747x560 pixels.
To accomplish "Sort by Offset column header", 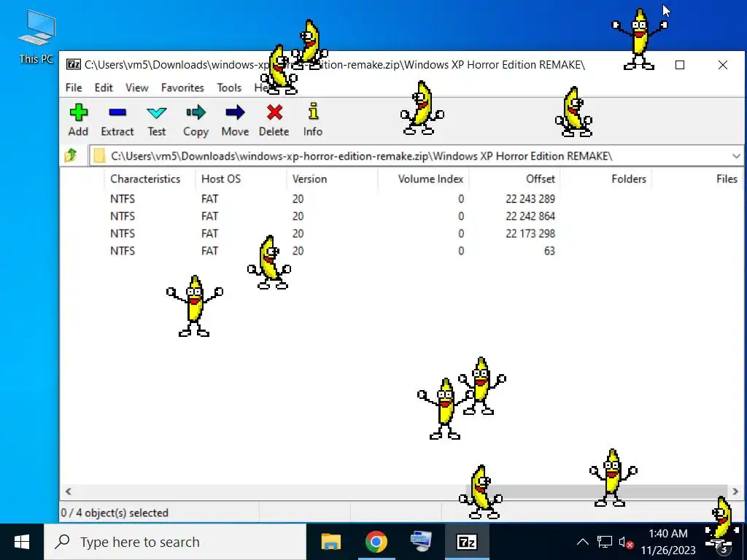I will (x=514, y=179).
